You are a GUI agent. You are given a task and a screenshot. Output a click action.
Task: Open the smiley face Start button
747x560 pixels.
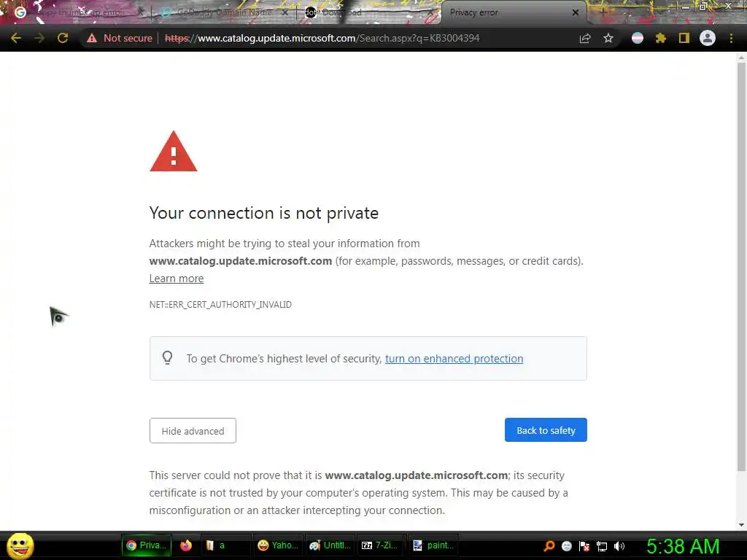[20, 545]
